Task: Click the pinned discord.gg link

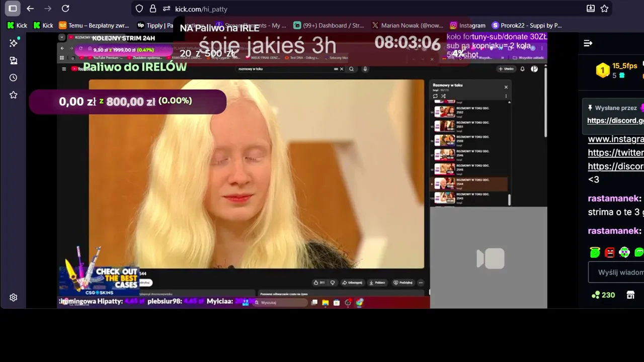Action: click(x=615, y=121)
